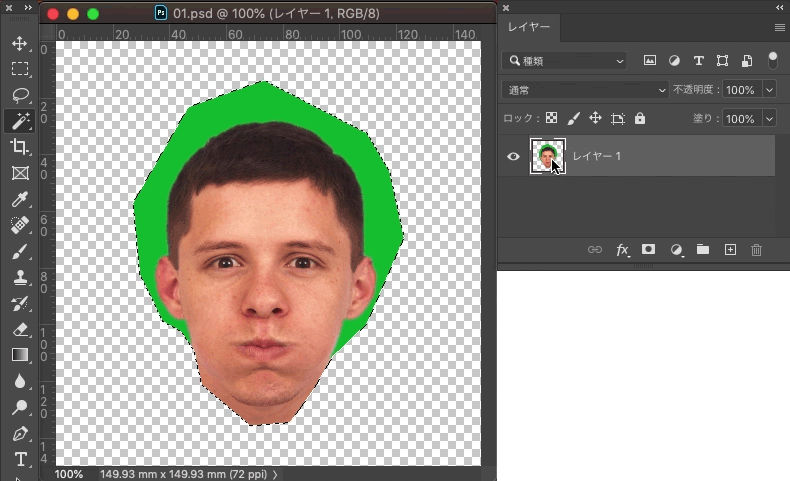Select the レイヤー 1 layer thumbnail
The height and width of the screenshot is (481, 790).
click(547, 156)
